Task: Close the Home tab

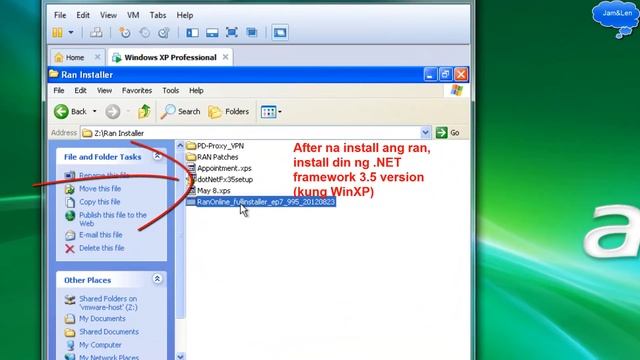Action: 97,57
